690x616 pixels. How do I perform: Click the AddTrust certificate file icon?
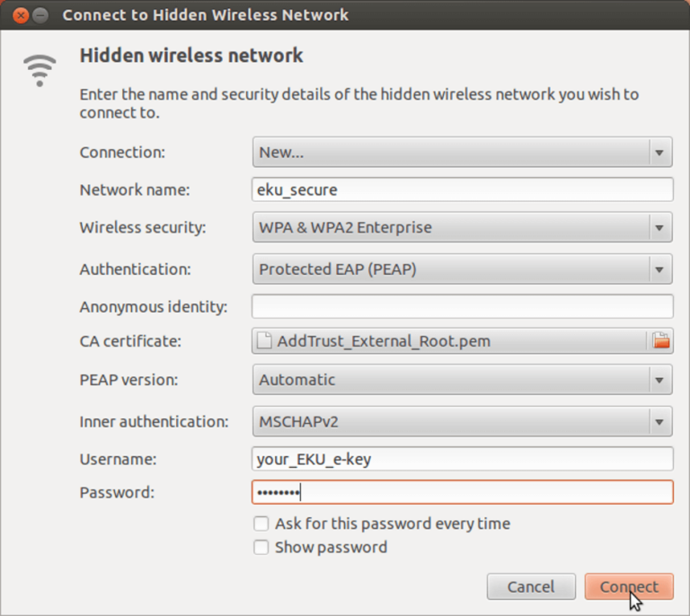click(265, 341)
